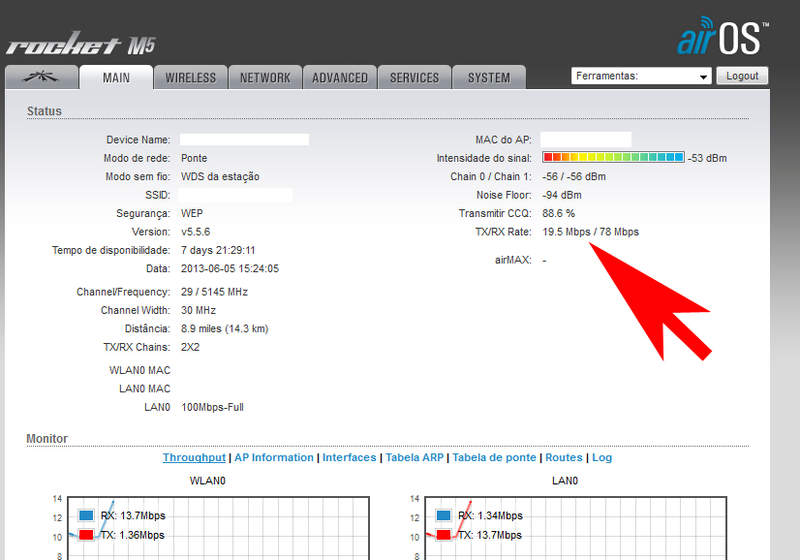Click the 'v5.5.6' version value
Image resolution: width=800 pixels, height=560 pixels.
tap(195, 232)
